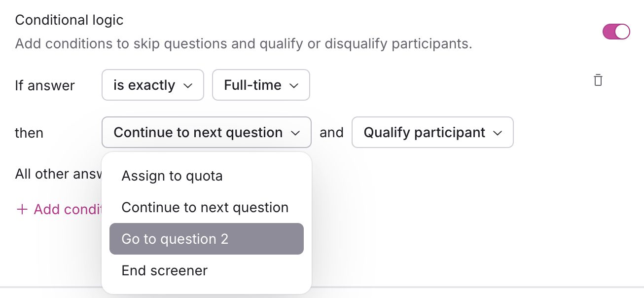The image size is (644, 298).
Task: Collapse the open "Continue to next question" combo box
Action: (206, 132)
